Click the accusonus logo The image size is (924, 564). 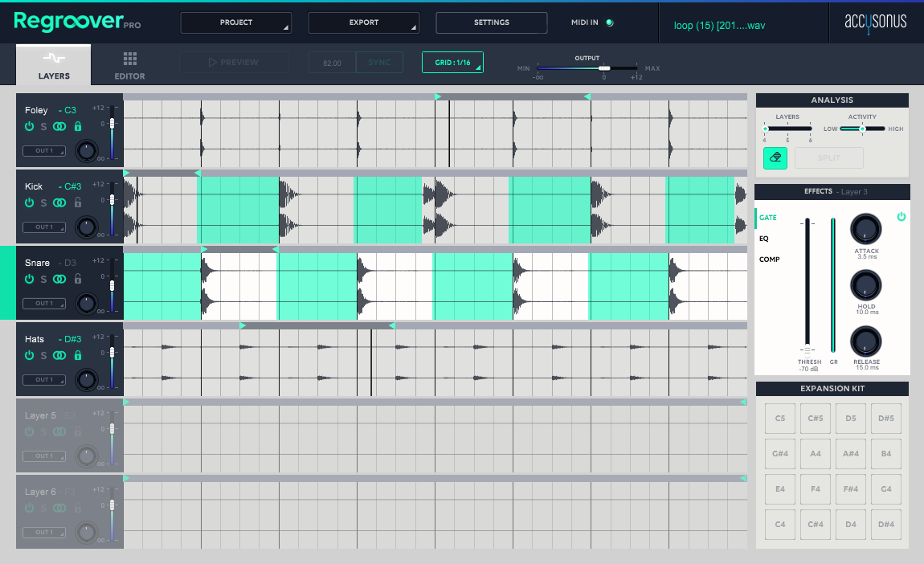click(875, 22)
